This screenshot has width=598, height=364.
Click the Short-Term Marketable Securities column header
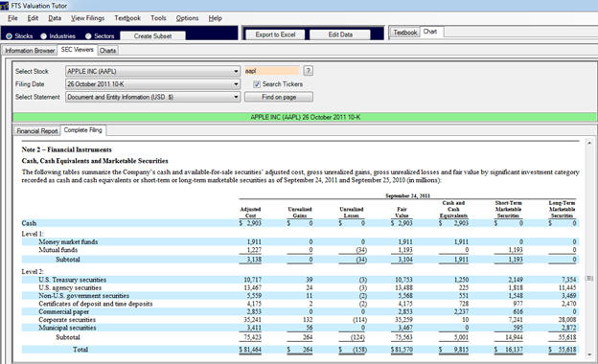pyautogui.click(x=508, y=209)
